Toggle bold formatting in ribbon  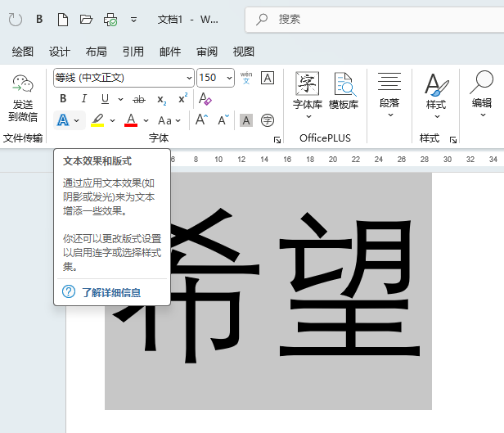pos(63,98)
